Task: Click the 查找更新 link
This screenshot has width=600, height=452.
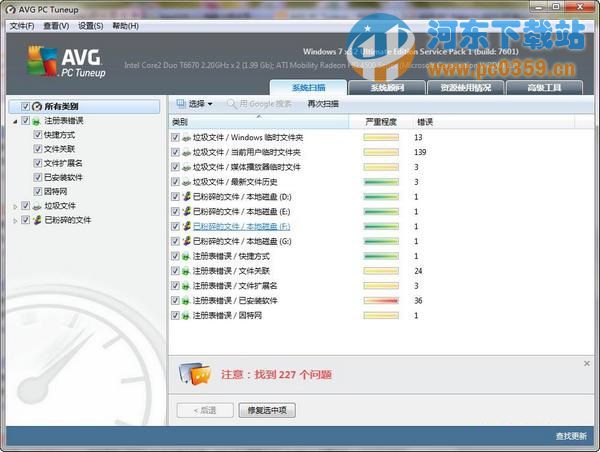Action: [x=571, y=436]
